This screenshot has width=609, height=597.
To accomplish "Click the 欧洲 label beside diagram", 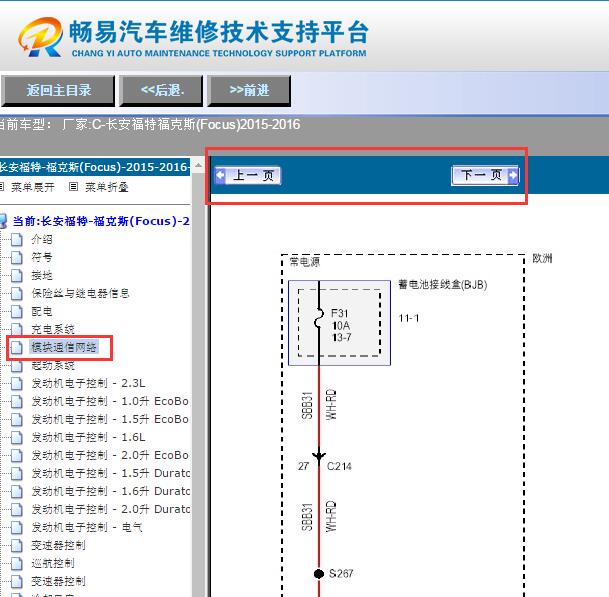I will [542, 258].
